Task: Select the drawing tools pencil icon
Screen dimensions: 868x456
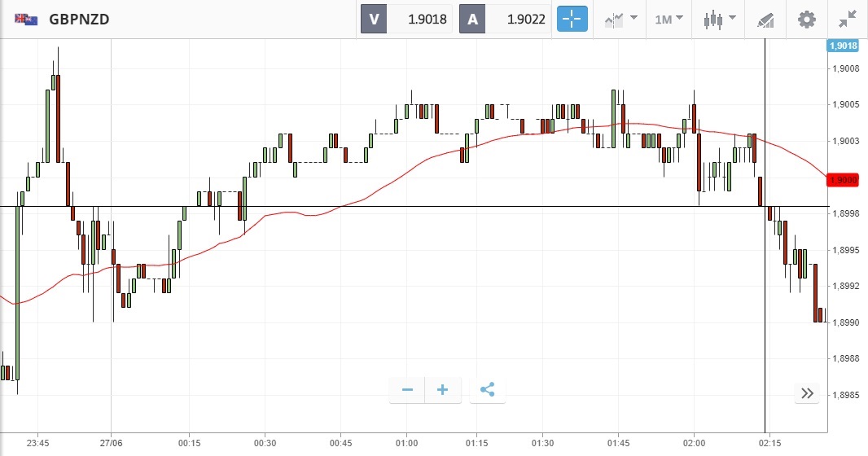Action: click(x=765, y=19)
